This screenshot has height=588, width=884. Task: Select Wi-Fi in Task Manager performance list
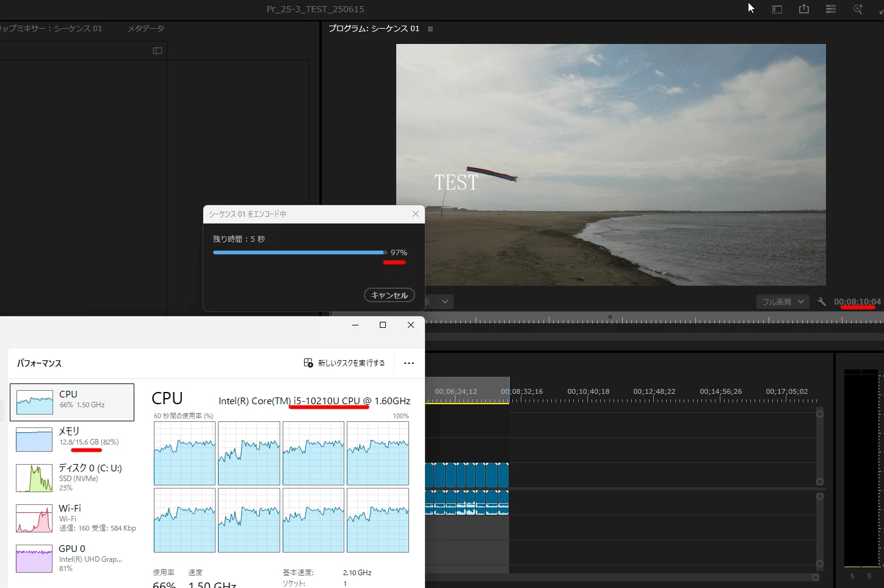[x=72, y=518]
